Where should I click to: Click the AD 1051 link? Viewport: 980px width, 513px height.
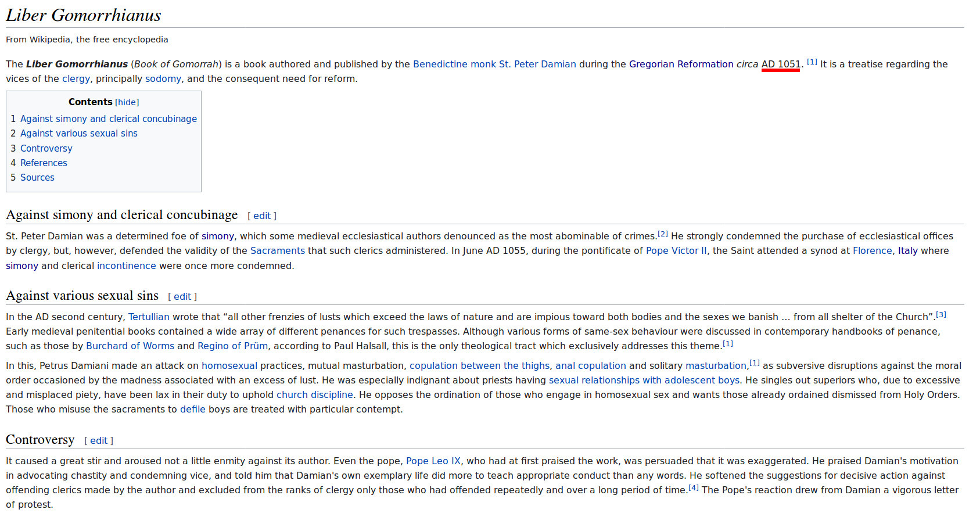point(781,64)
